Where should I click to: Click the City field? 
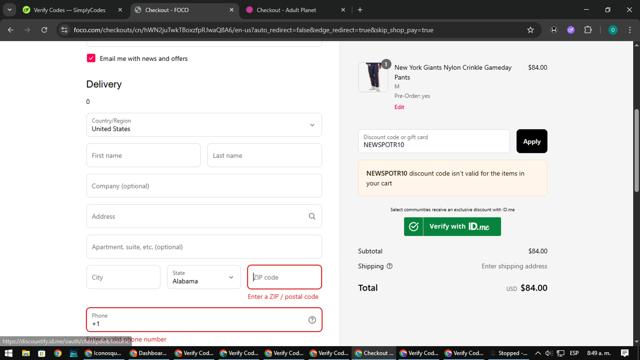pos(123,277)
